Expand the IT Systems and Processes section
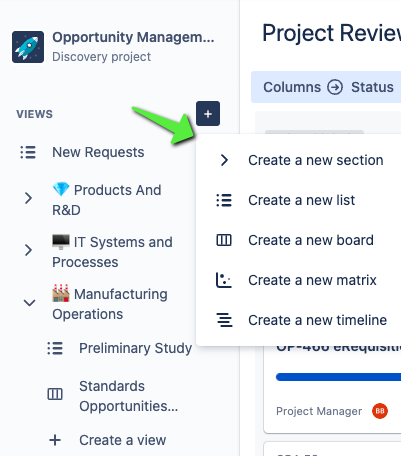The width and height of the screenshot is (401, 456). (x=29, y=250)
